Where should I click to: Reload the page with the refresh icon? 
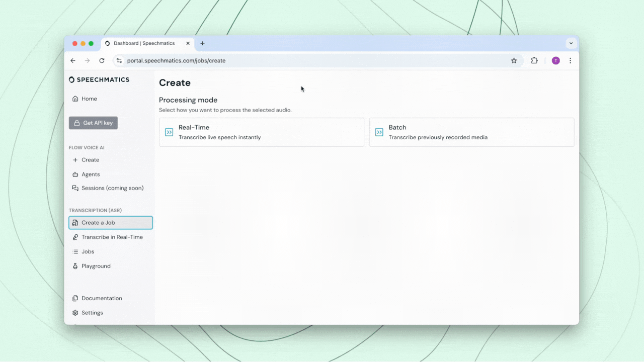click(x=102, y=60)
